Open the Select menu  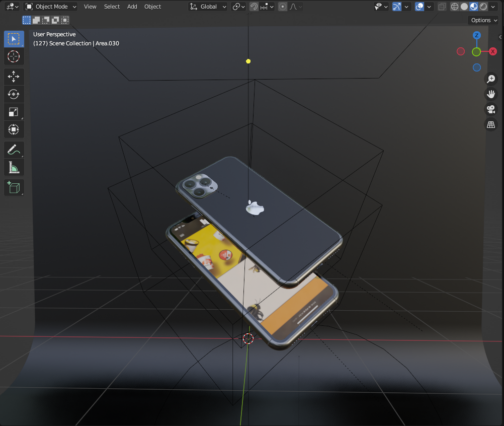pyautogui.click(x=112, y=7)
